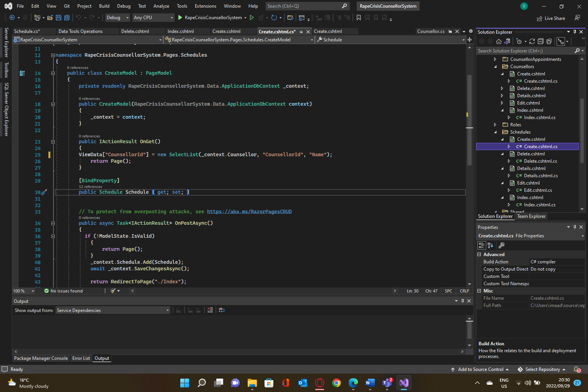Open the Build menu
Viewport: 588px width, 392px height.
coord(104,6)
